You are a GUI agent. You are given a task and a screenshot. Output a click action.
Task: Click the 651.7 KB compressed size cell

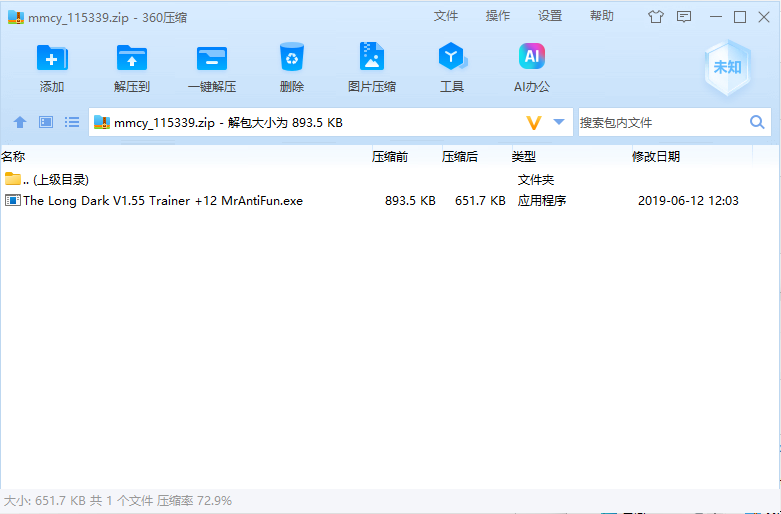tap(480, 201)
